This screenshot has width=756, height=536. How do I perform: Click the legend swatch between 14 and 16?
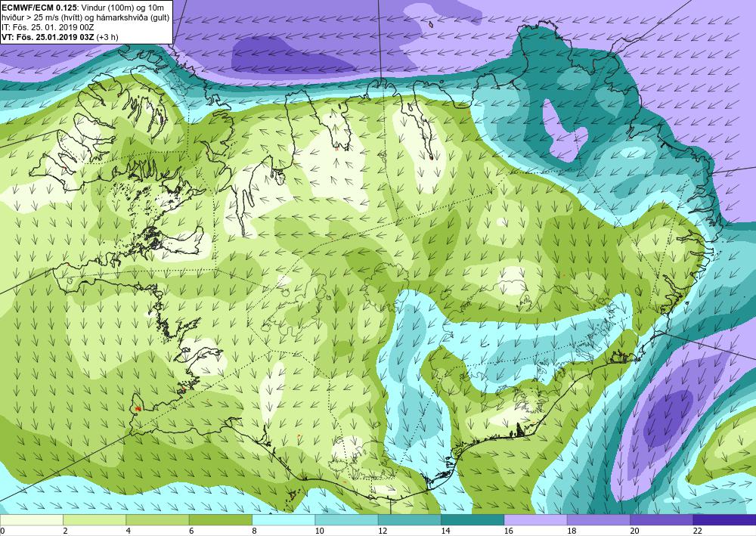(x=472, y=519)
